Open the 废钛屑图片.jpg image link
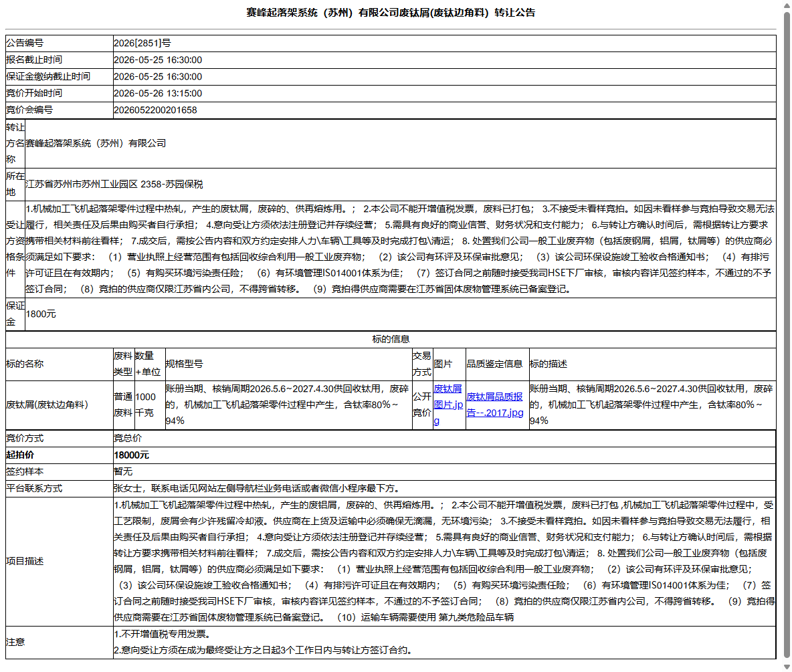 coord(448,405)
